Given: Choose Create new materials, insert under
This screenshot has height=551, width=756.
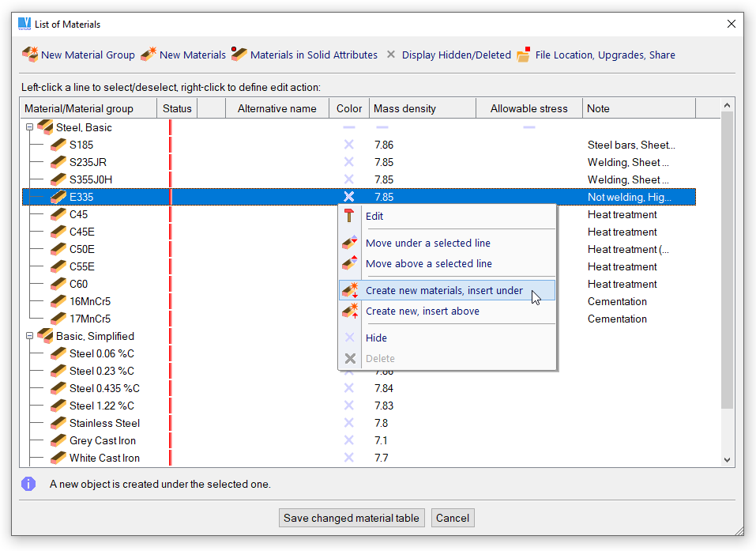Looking at the screenshot, I should 444,290.
